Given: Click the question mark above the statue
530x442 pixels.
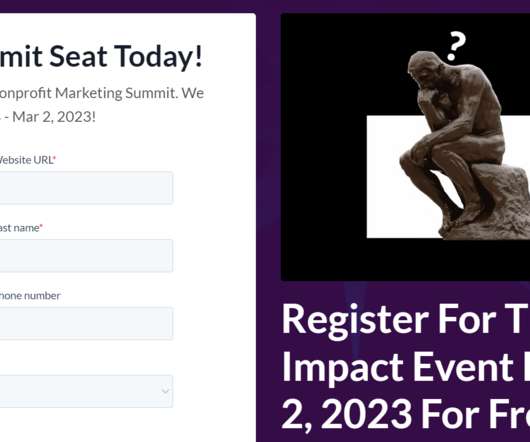Looking at the screenshot, I should coord(456,46).
